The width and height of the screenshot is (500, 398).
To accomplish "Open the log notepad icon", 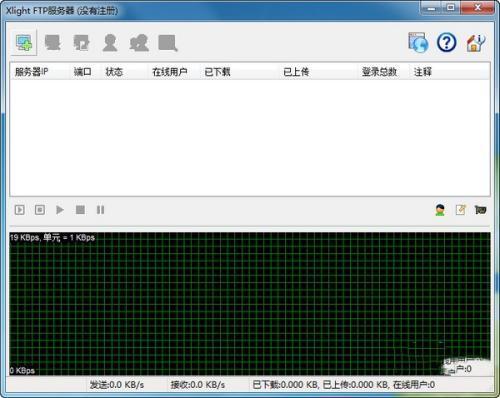I will tap(460, 210).
